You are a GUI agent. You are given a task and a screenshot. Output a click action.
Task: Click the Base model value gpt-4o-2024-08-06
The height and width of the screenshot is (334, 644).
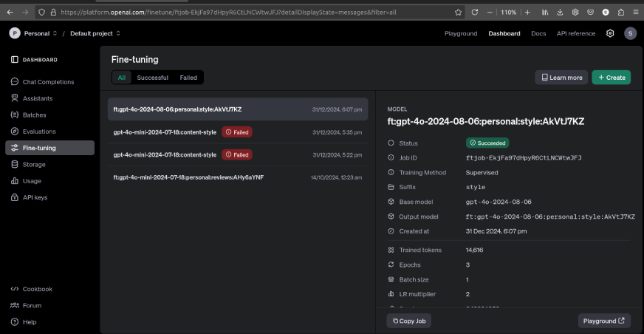(x=499, y=202)
